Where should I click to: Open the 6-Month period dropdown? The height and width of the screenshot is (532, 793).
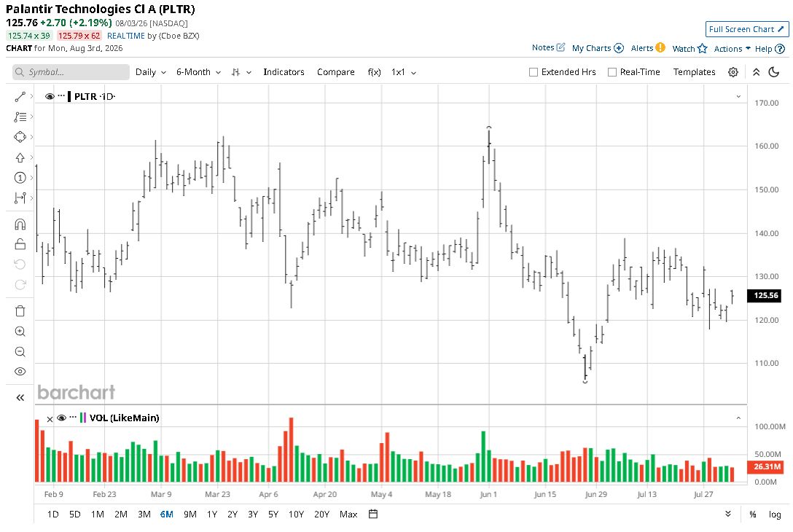click(x=198, y=72)
